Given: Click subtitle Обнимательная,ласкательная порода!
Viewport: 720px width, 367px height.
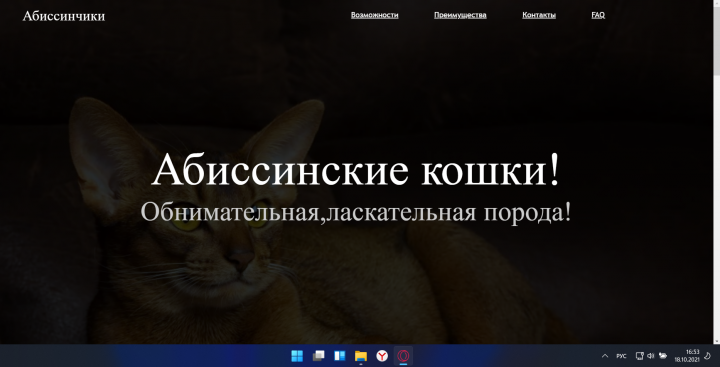Looking at the screenshot, I should click(x=356, y=213).
